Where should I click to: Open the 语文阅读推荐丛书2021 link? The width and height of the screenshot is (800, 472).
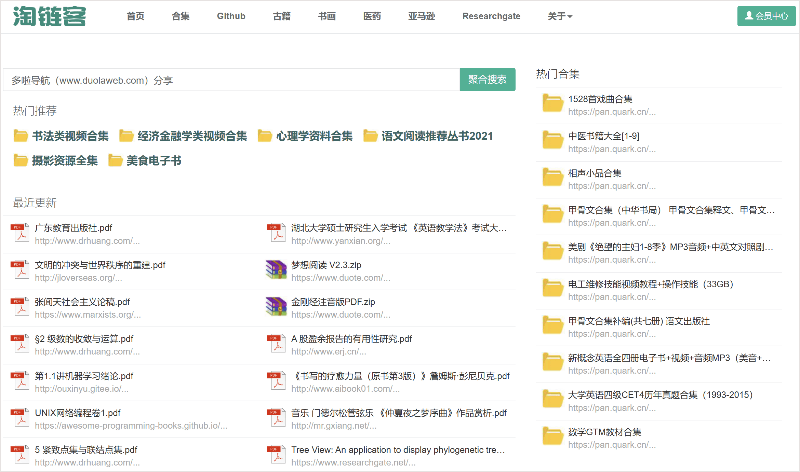pyautogui.click(x=437, y=136)
